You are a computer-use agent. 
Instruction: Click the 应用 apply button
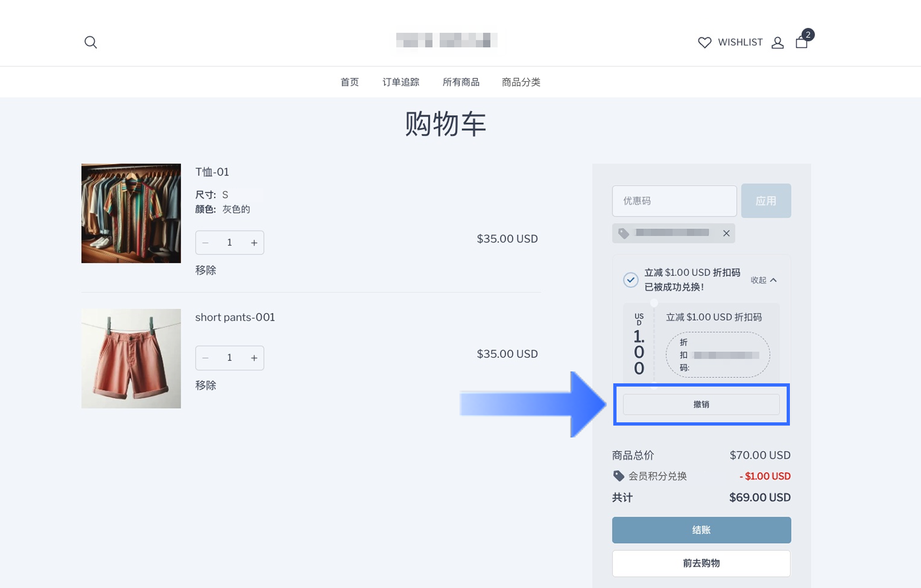(766, 201)
